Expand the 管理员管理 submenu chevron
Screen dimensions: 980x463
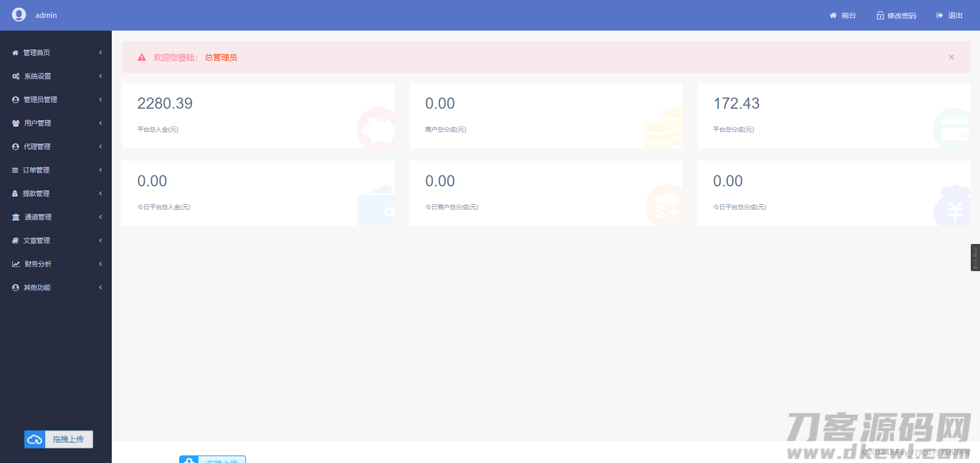point(101,100)
